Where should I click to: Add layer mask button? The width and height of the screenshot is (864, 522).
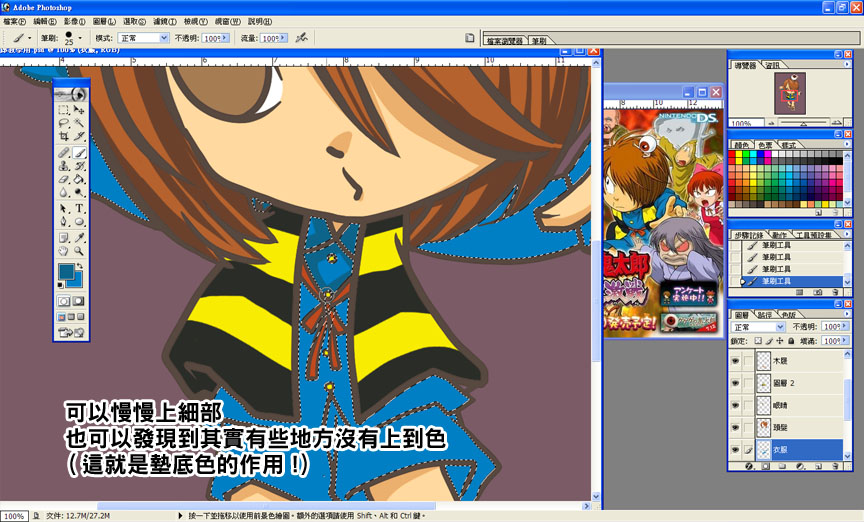(765, 466)
